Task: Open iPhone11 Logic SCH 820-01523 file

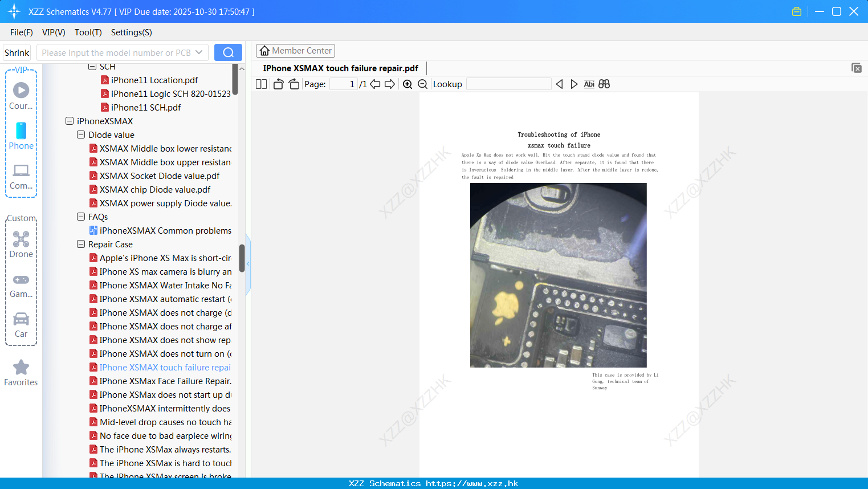Action: (166, 93)
